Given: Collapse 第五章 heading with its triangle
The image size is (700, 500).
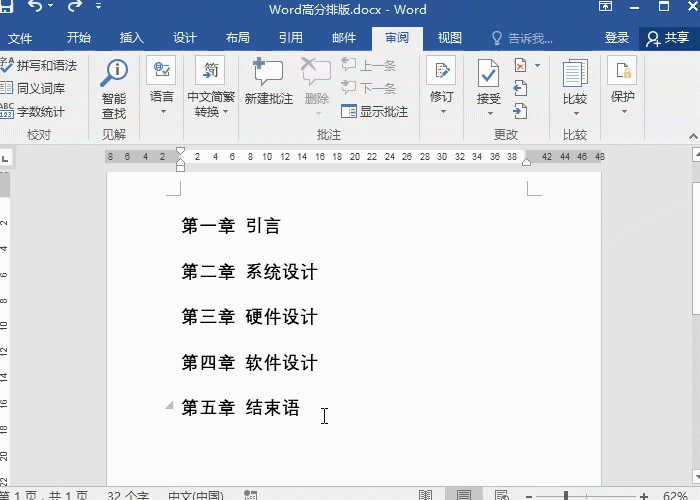Looking at the screenshot, I should [169, 405].
